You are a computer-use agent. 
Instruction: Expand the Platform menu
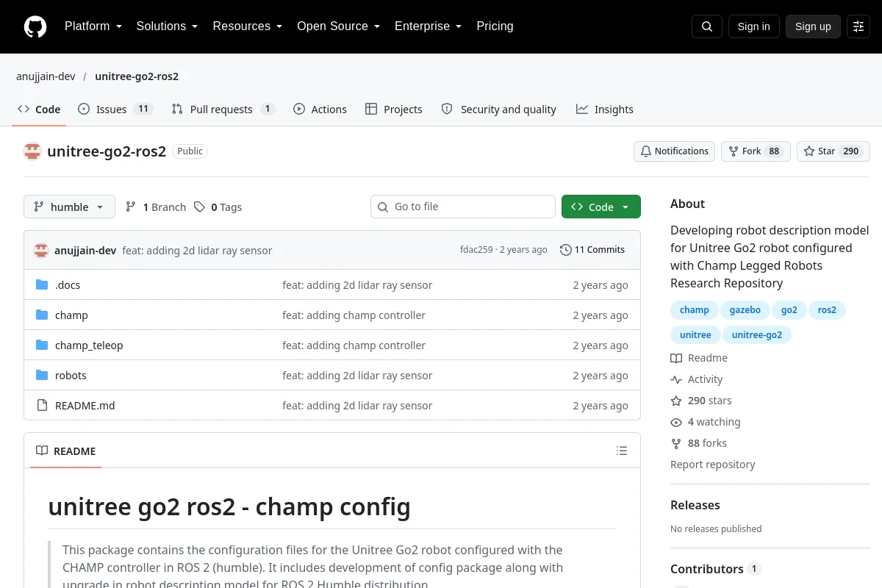[93, 26]
